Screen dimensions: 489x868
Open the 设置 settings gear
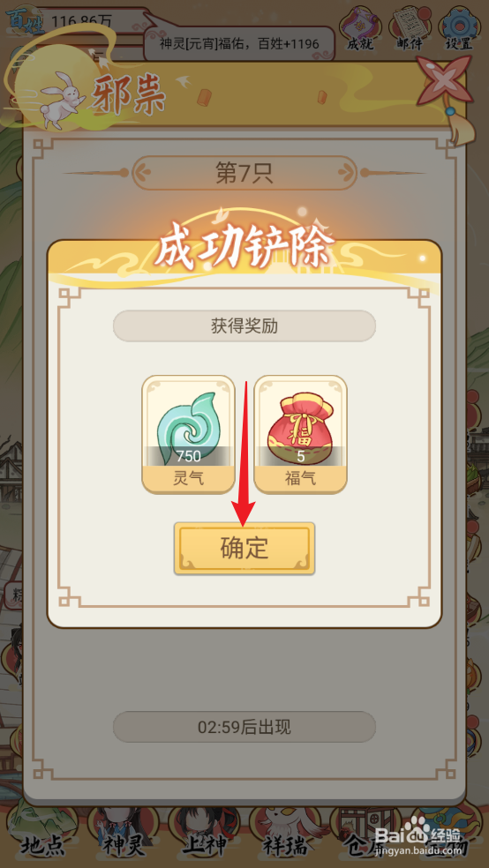[458, 28]
